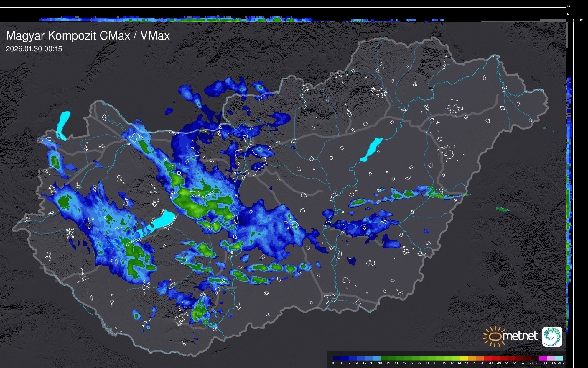This screenshot has height=368, width=588.
Task: Click the 'metnet' logo text
Action: (520, 336)
